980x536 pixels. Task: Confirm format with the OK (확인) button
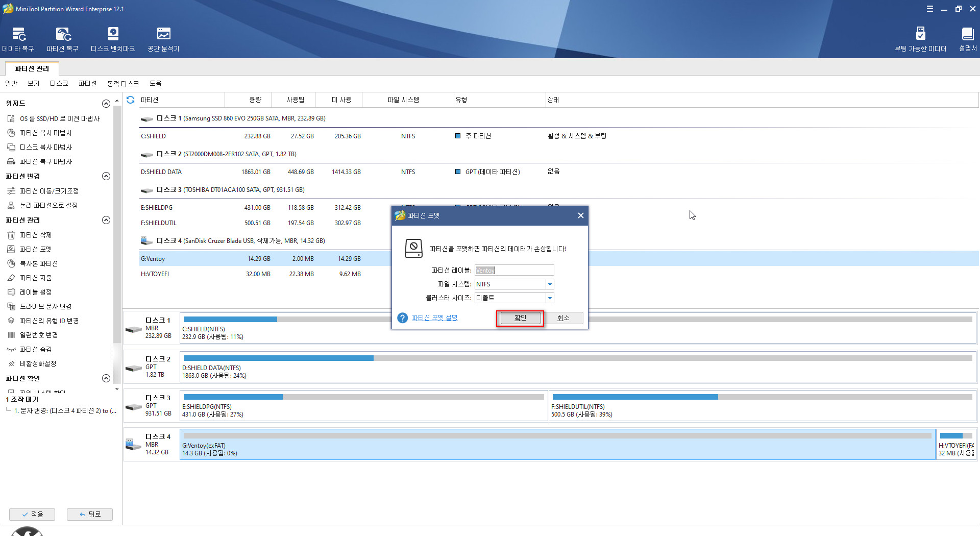pos(520,318)
